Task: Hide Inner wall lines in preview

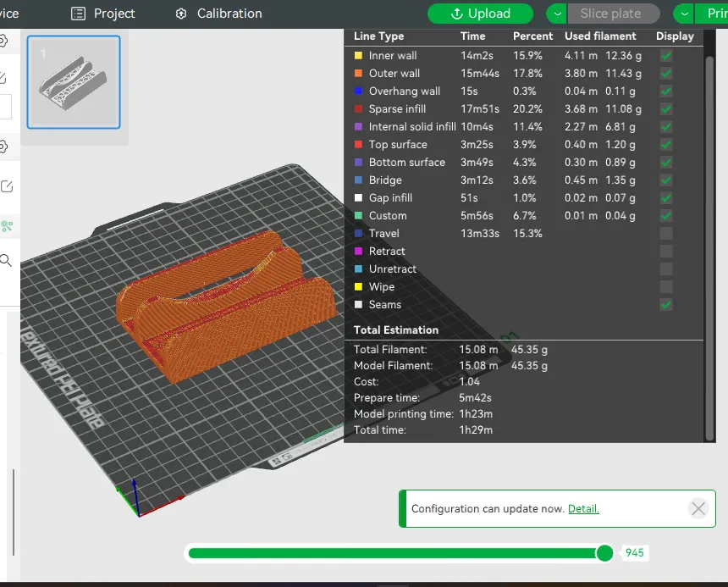Action: point(666,56)
